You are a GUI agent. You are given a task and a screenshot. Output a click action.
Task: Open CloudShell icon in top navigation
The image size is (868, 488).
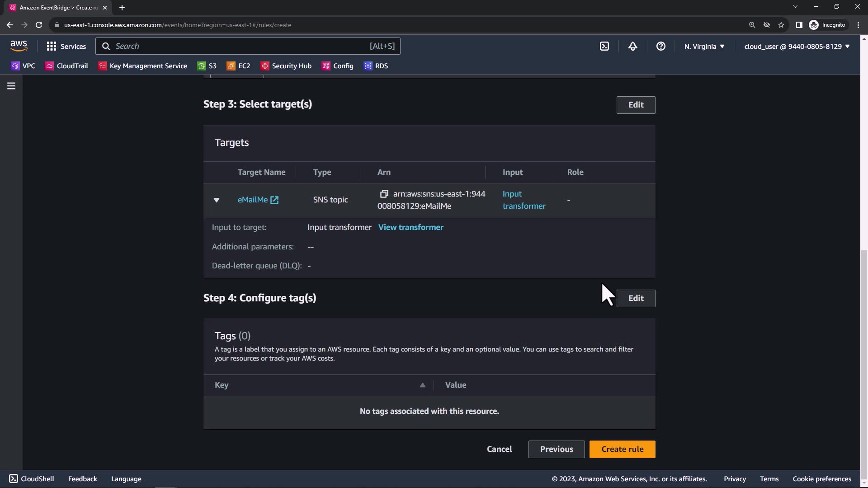coord(604,46)
